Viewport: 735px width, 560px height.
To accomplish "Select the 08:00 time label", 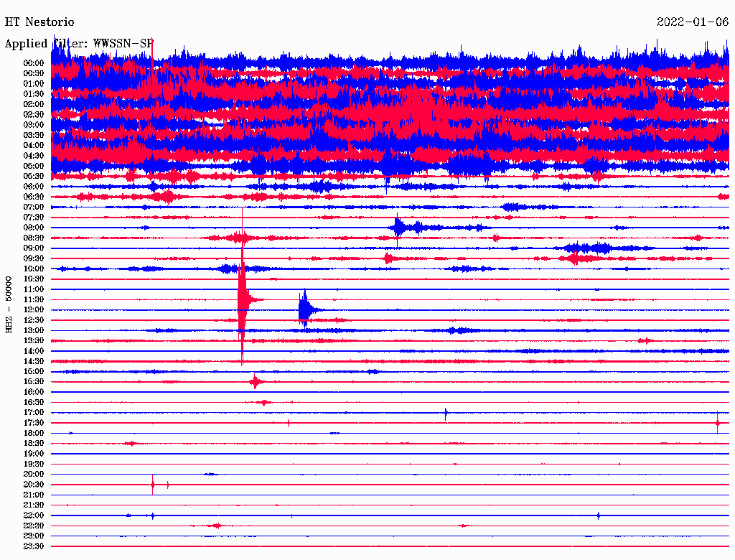I will (x=34, y=228).
